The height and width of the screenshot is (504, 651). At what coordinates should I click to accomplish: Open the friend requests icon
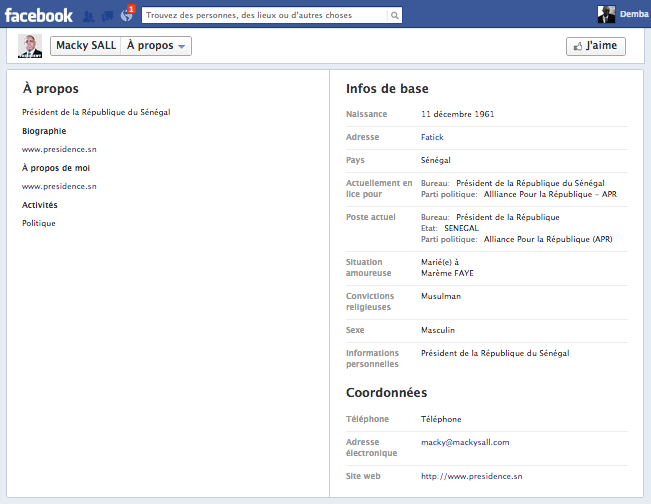click(x=88, y=16)
